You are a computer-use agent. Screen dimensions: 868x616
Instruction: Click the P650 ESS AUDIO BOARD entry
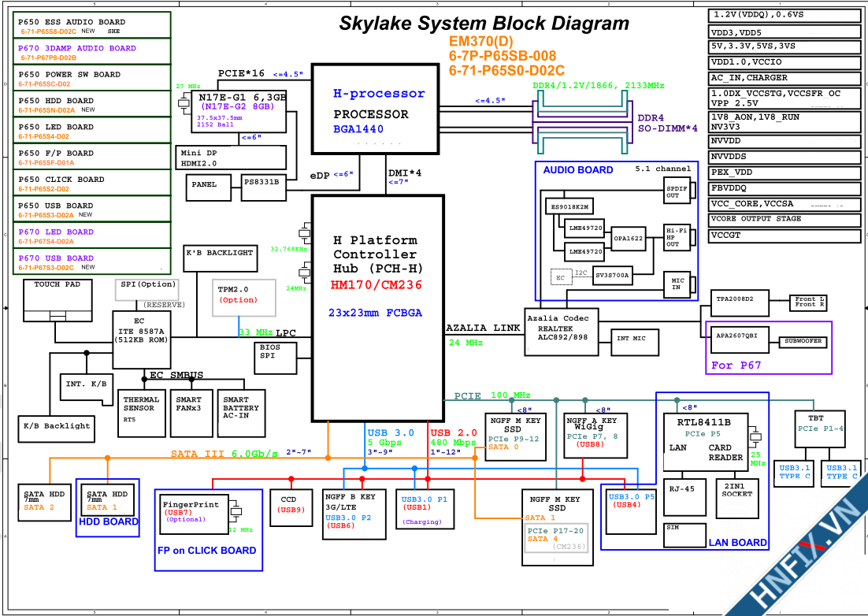click(93, 26)
